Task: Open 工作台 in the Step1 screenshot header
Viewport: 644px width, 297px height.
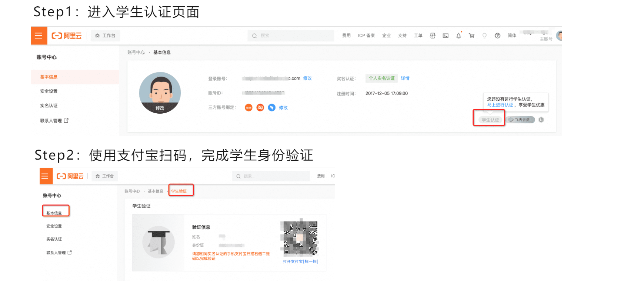Action: (x=106, y=36)
